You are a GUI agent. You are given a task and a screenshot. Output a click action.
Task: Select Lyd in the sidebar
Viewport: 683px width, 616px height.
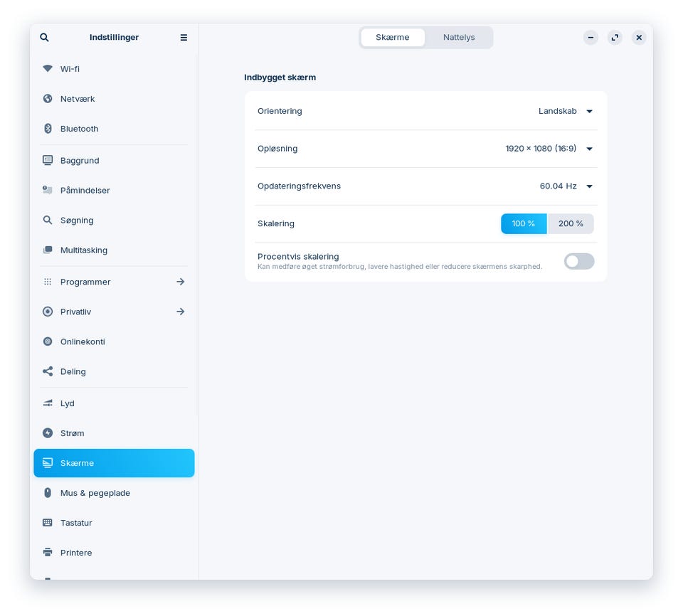pos(114,403)
